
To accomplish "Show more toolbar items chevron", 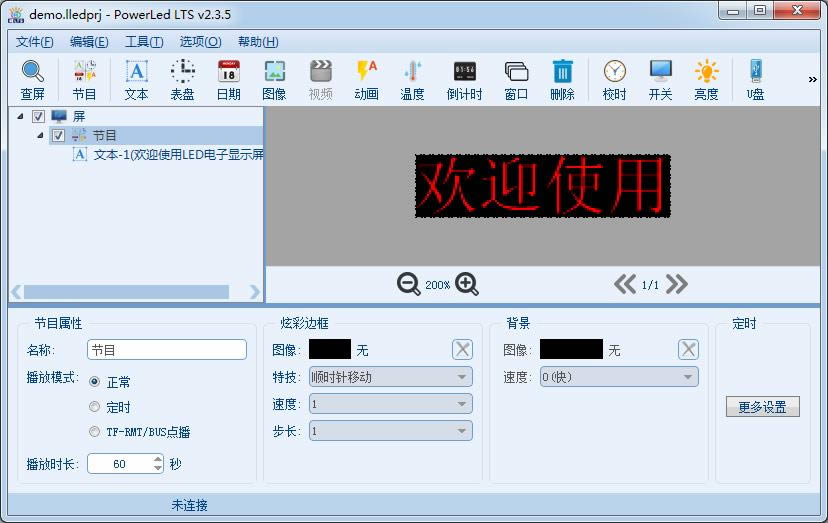I will click(812, 80).
